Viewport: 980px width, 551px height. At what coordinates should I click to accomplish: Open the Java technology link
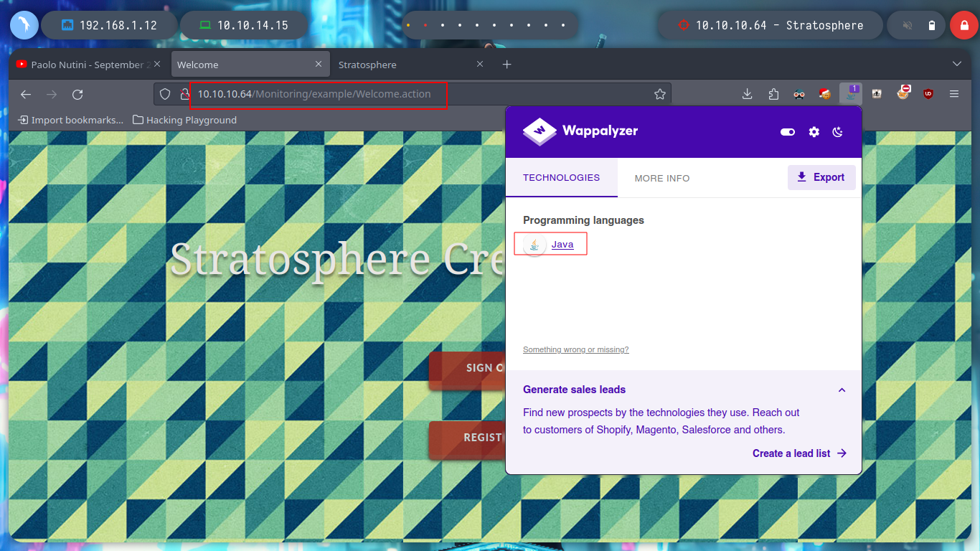(x=562, y=245)
